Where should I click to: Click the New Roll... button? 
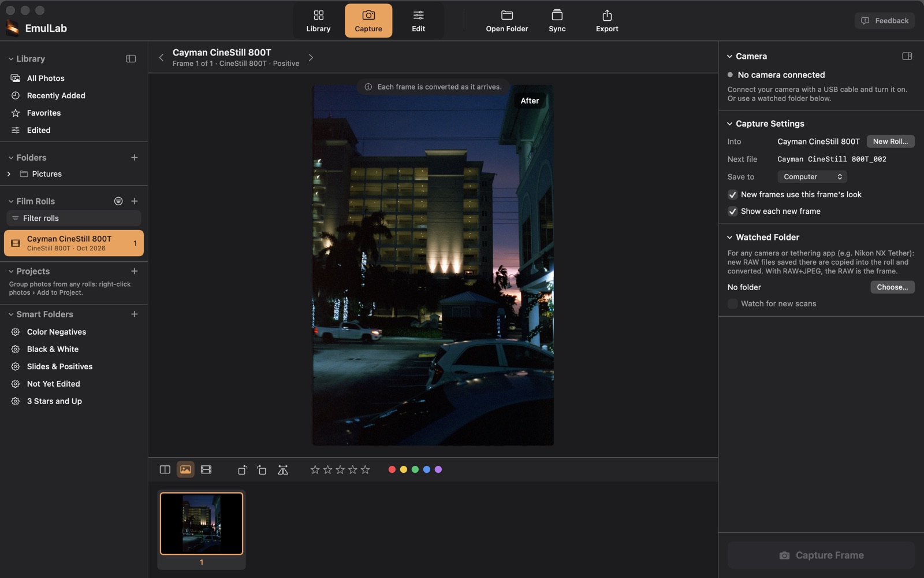[890, 141]
